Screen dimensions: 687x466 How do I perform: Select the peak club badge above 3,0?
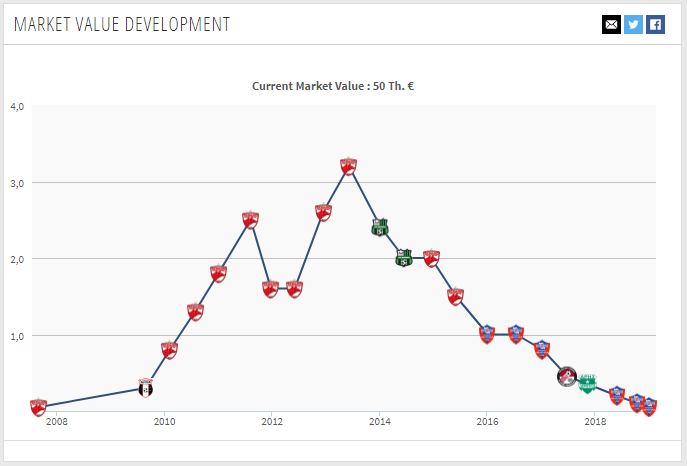pos(348,166)
